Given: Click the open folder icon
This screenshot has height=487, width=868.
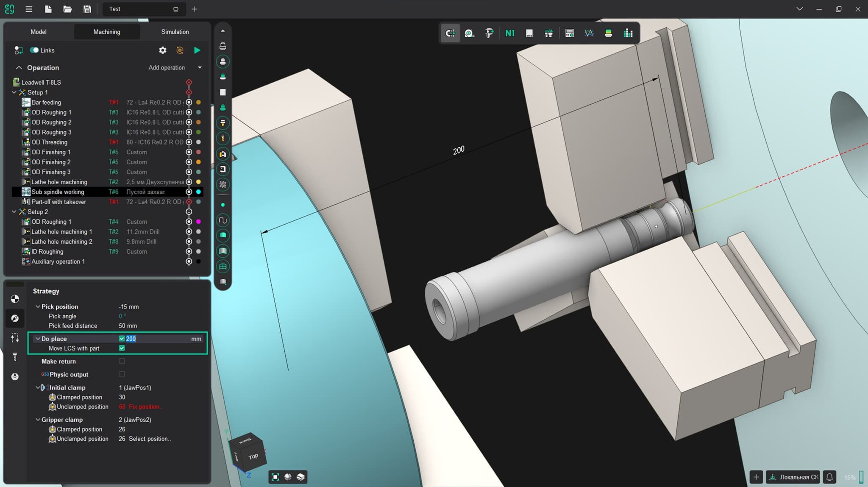Looking at the screenshot, I should 67,9.
